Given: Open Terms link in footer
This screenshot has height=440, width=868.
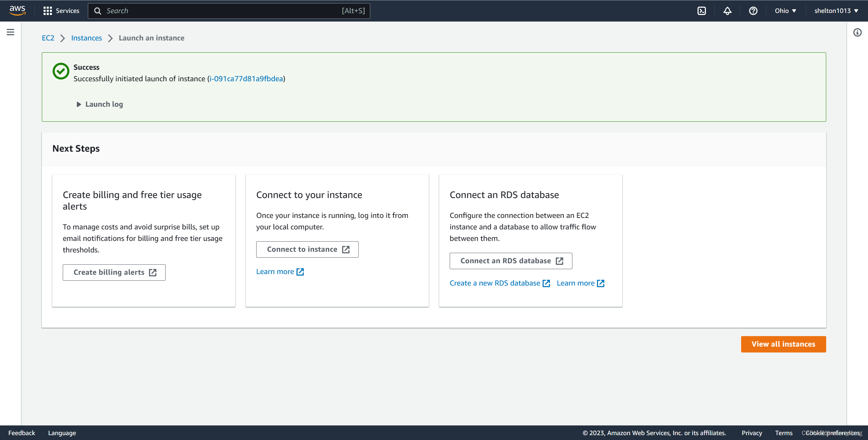Looking at the screenshot, I should pos(784,433).
